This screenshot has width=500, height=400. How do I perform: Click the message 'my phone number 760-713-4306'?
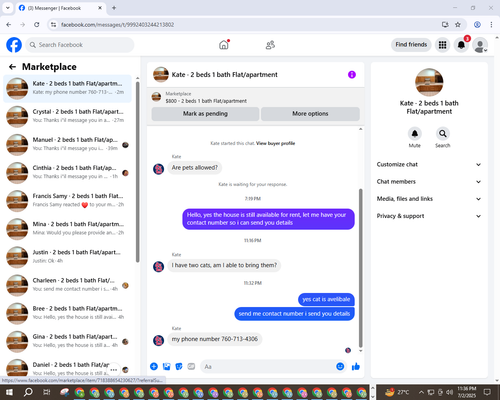pyautogui.click(x=215, y=339)
